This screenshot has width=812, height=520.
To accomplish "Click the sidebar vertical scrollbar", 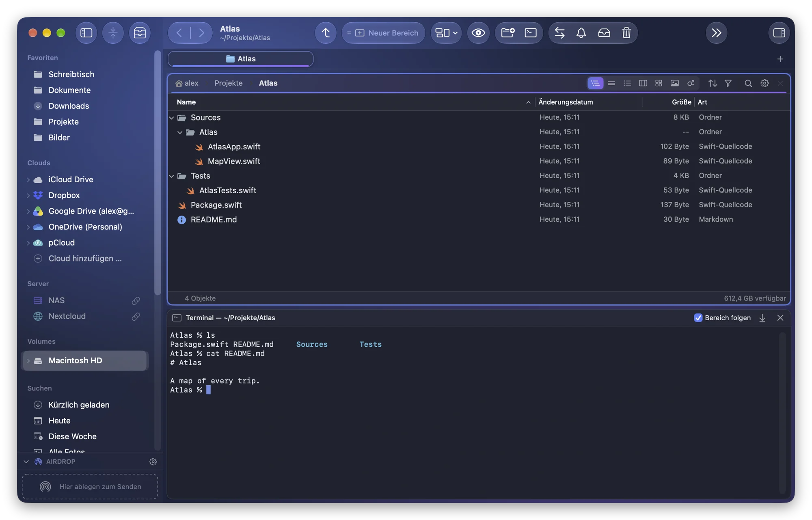I will pyautogui.click(x=158, y=173).
